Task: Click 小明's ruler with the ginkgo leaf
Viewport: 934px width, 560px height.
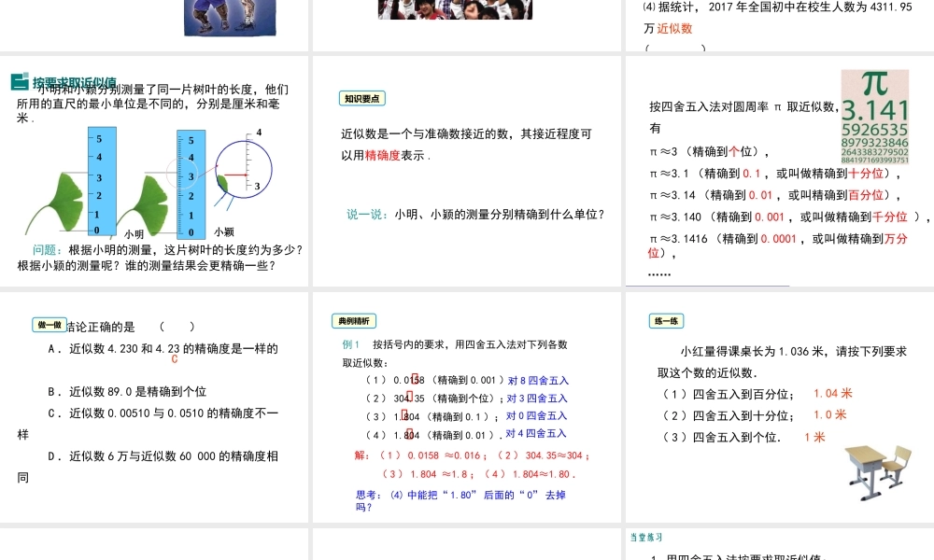Action: click(102, 181)
